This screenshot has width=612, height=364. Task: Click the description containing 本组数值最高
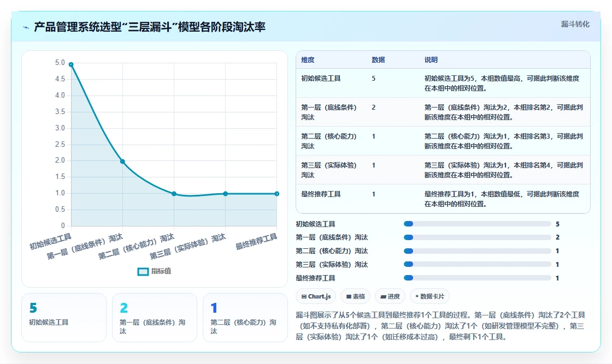coord(502,83)
